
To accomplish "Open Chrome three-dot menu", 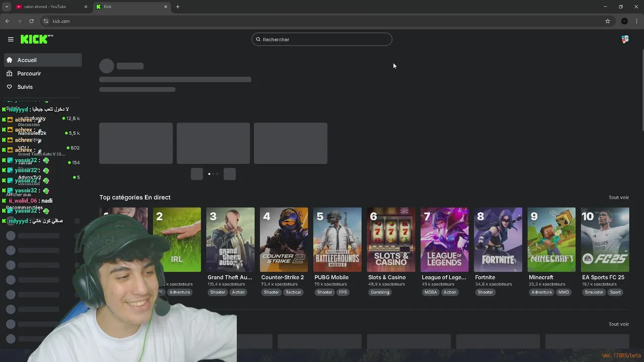I will (x=637, y=21).
